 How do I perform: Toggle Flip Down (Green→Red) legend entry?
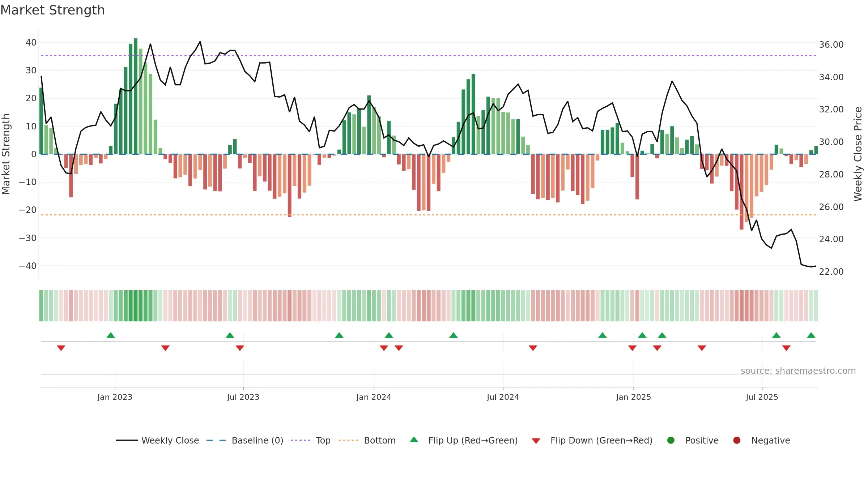point(592,440)
